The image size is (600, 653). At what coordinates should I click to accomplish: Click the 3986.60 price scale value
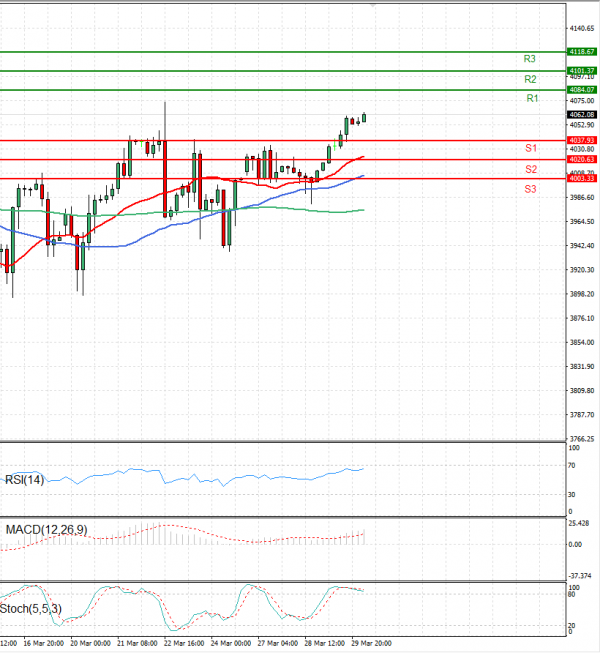(582, 197)
